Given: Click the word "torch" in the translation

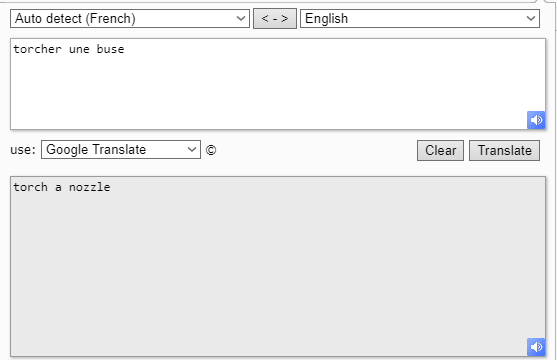Looking at the screenshot, I should tap(31, 187).
